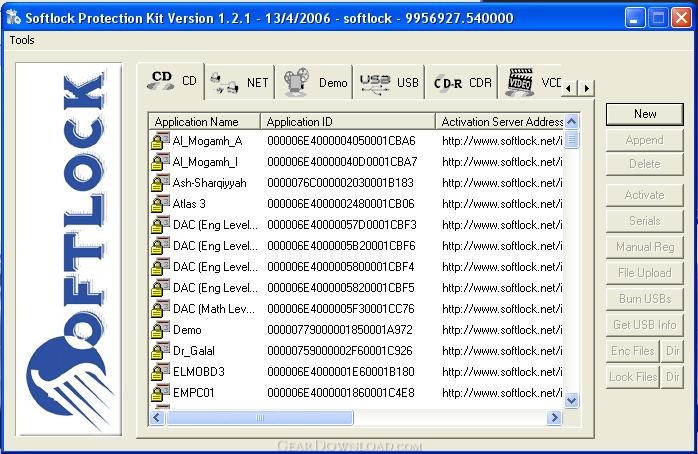698x454 pixels.
Task: Click application ID 000006E4000005F30001CC76
Action: point(341,309)
